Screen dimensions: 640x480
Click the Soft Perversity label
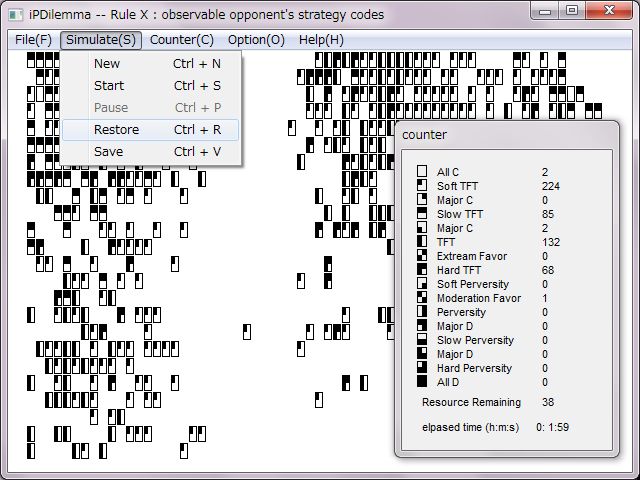click(x=473, y=284)
